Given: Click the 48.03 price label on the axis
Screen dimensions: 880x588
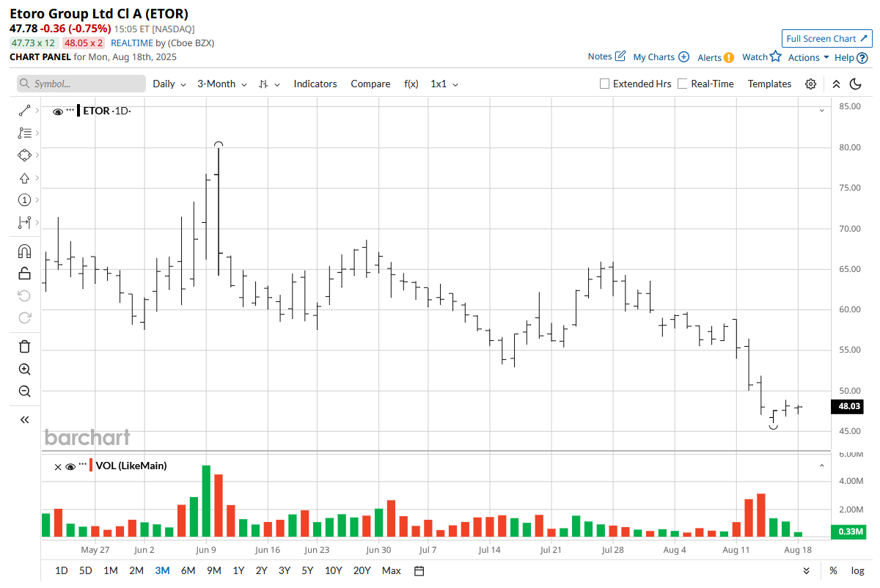Looking at the screenshot, I should 848,406.
